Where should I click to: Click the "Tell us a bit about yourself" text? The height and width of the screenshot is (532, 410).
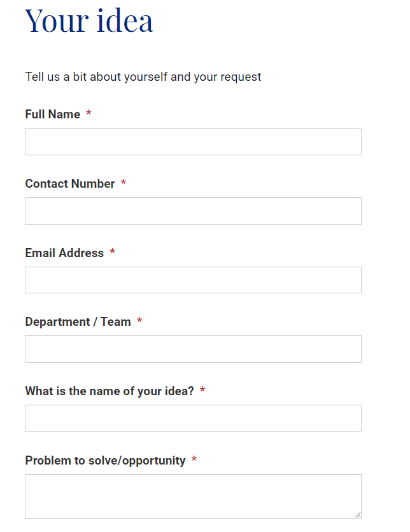(143, 77)
